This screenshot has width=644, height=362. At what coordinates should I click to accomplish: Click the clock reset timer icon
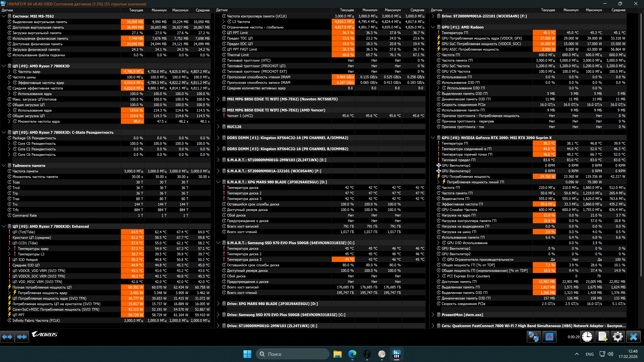coord(587,337)
